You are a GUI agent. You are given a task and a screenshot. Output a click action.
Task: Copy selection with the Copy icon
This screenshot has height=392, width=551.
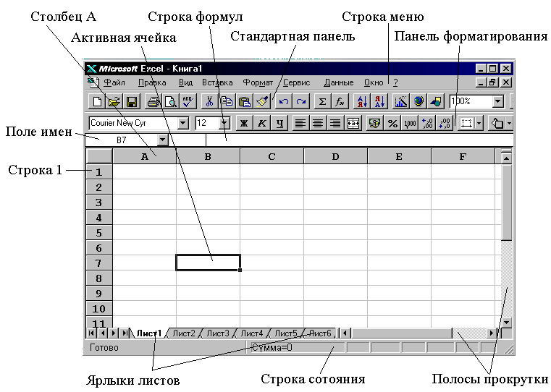coord(227,102)
